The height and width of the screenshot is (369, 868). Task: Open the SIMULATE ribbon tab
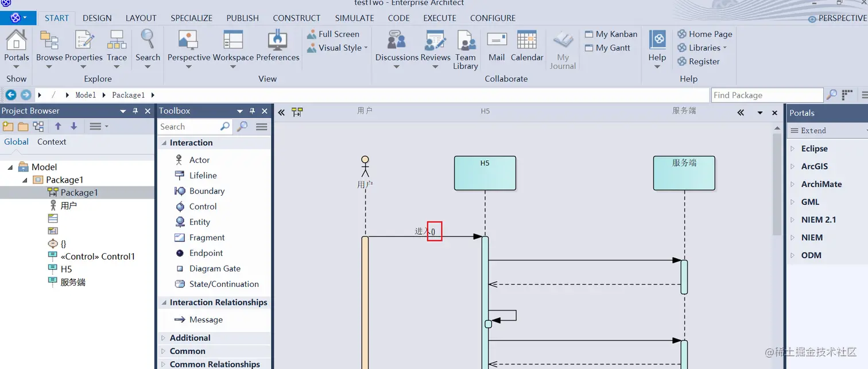(x=354, y=18)
